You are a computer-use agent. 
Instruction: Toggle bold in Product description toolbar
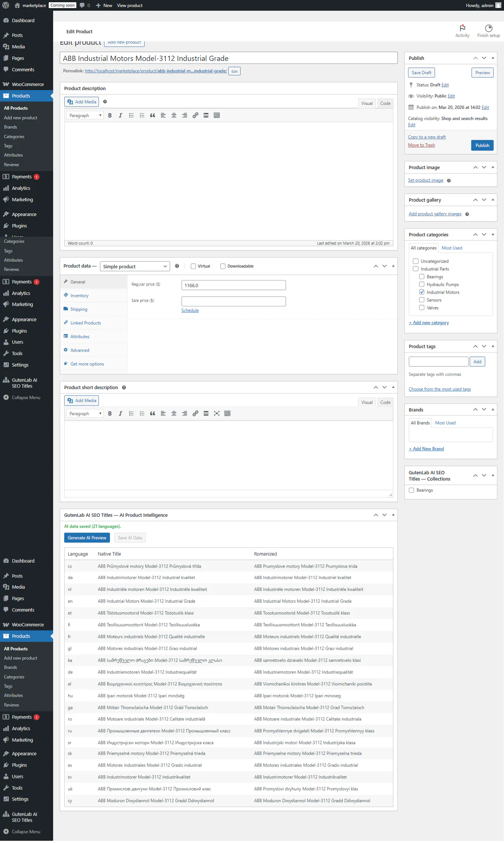coord(110,116)
